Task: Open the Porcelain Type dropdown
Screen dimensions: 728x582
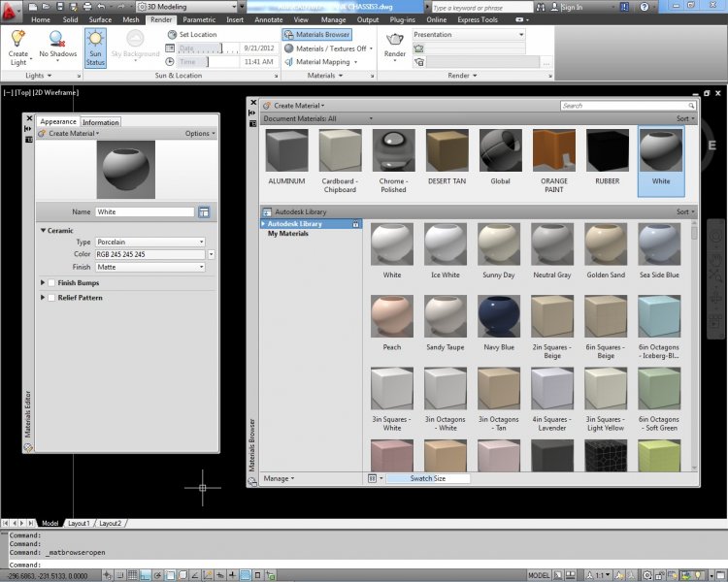Action: 149,242
